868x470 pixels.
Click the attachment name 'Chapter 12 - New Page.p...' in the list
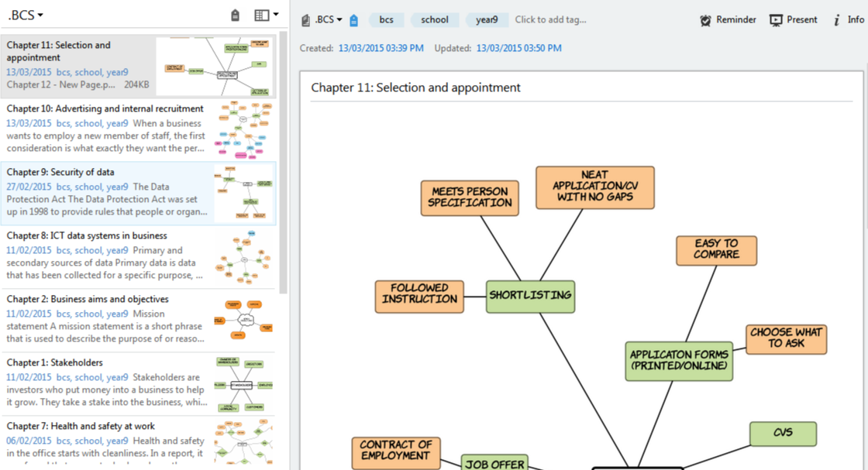61,84
